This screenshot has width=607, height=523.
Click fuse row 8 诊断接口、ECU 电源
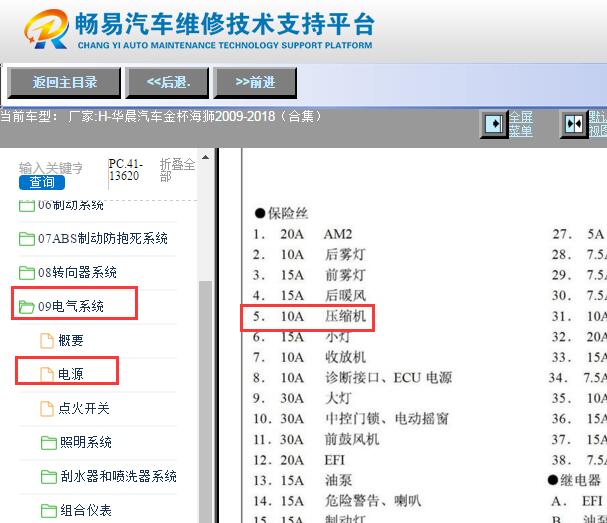[352, 377]
